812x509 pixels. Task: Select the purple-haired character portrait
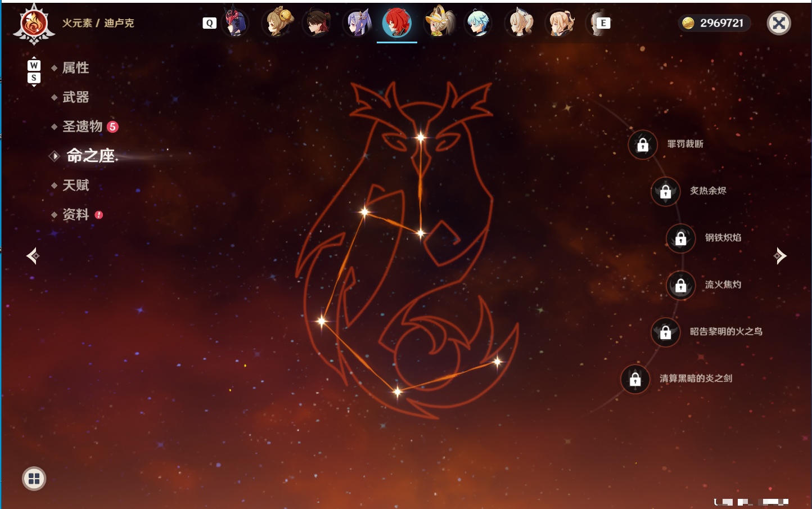coord(358,23)
